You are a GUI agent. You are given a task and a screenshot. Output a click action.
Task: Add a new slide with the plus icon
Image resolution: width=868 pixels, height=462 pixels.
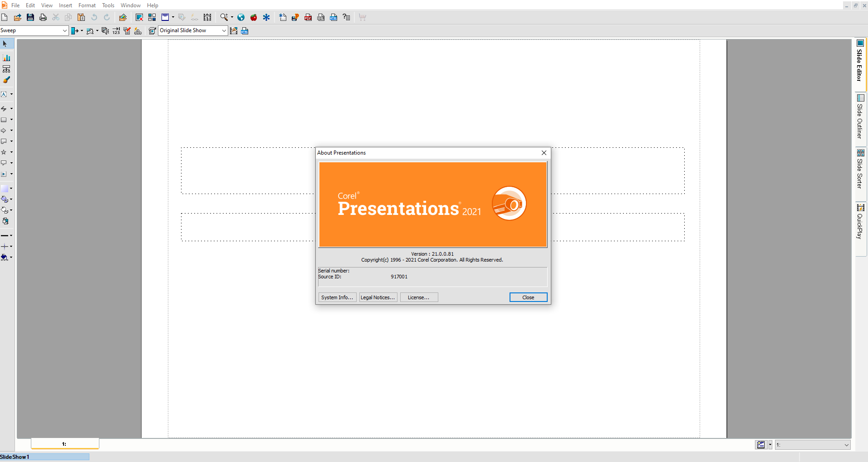[139, 17]
